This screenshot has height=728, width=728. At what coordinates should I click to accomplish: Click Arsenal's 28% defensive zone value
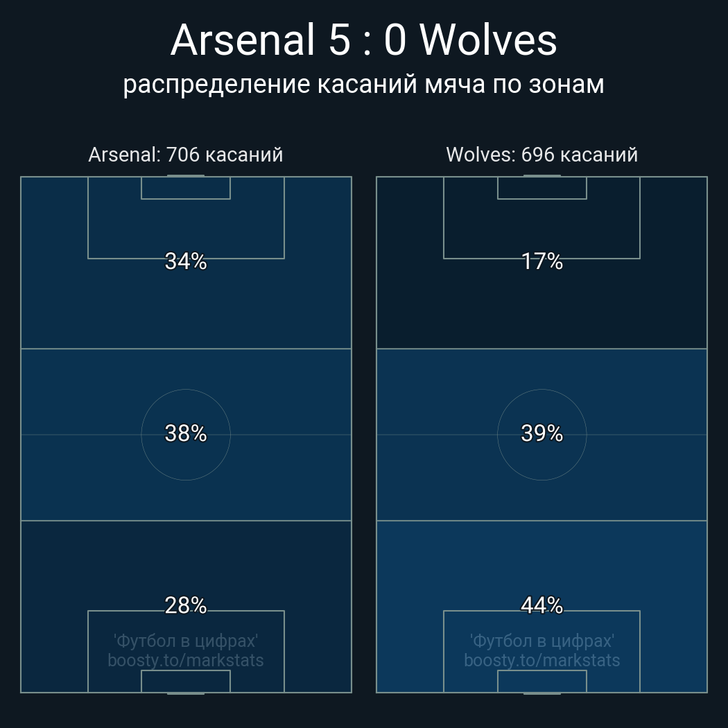[186, 605]
